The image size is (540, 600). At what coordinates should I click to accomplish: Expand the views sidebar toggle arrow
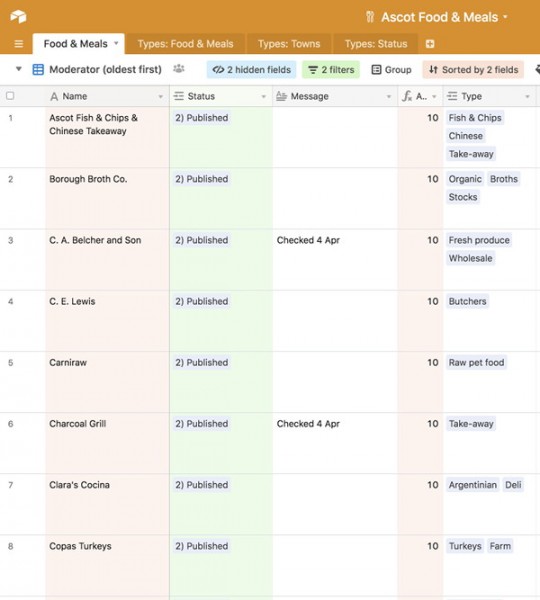pyautogui.click(x=18, y=69)
